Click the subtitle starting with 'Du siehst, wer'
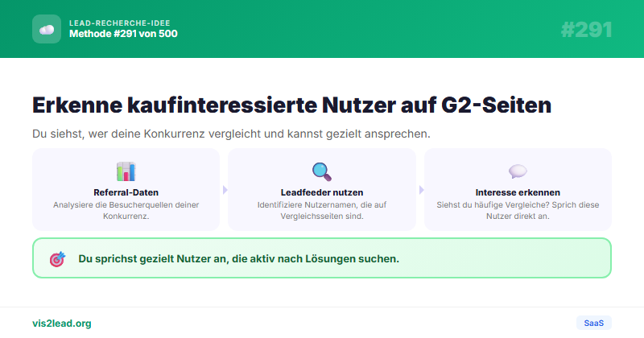The image size is (644, 338). coord(231,134)
